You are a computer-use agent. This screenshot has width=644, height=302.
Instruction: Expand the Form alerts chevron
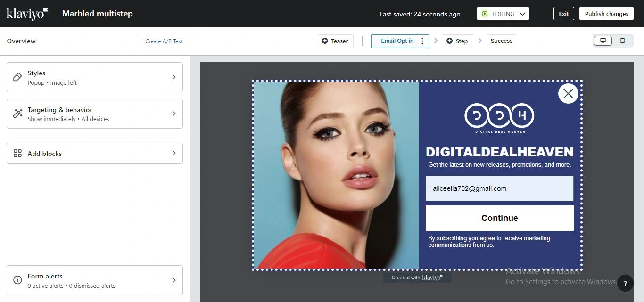[173, 280]
